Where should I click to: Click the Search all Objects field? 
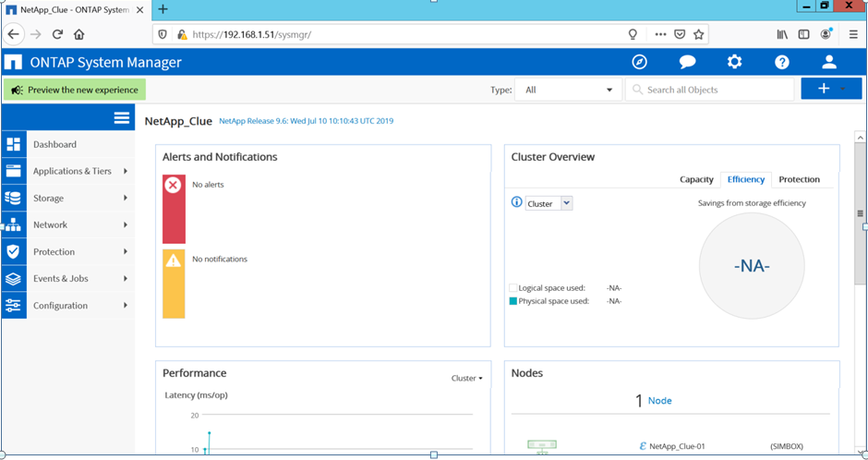point(710,90)
